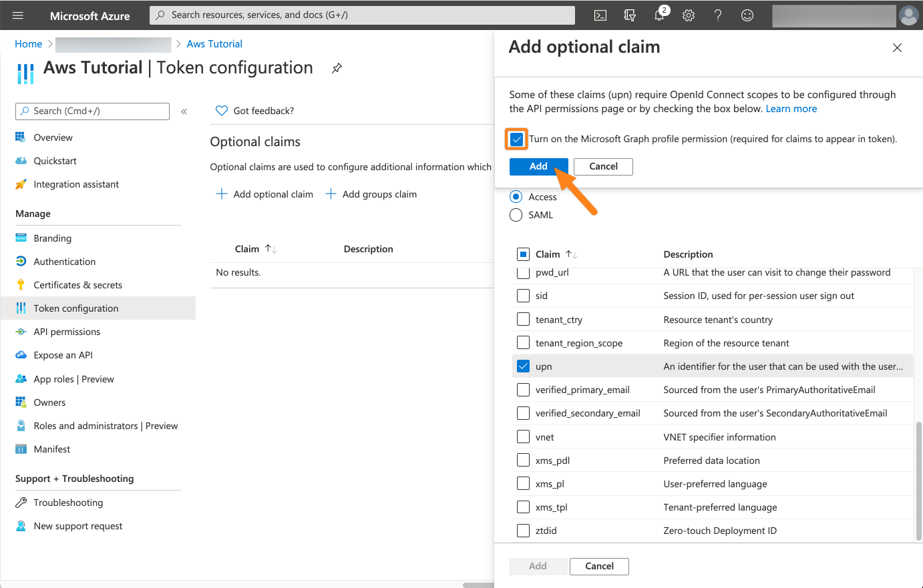Screen dimensions: 923x588
Task: Uncheck the upn claim checkbox
Action: coord(524,366)
